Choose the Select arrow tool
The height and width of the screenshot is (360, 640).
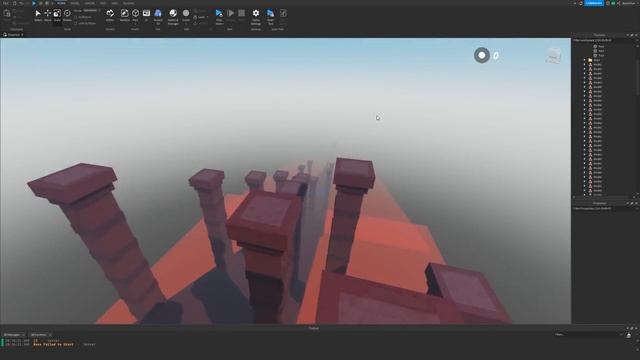click(x=38, y=15)
